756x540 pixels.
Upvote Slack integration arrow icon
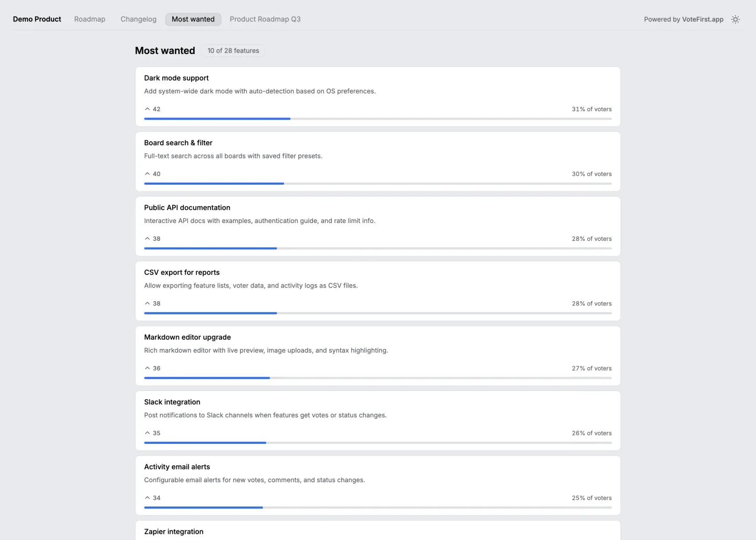[148, 433]
